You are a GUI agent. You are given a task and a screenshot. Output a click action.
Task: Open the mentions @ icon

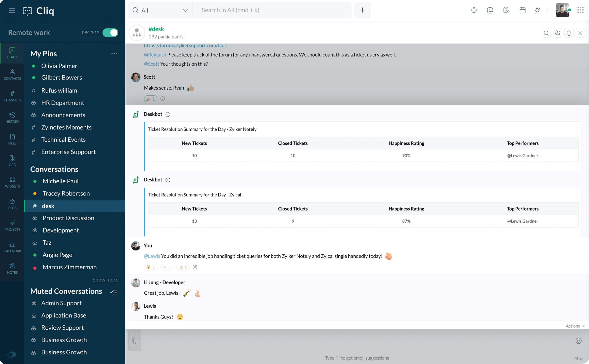[x=490, y=10]
